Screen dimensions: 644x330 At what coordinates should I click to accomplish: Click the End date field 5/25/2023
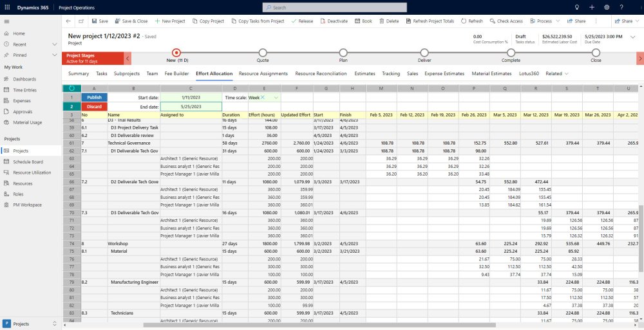point(191,107)
